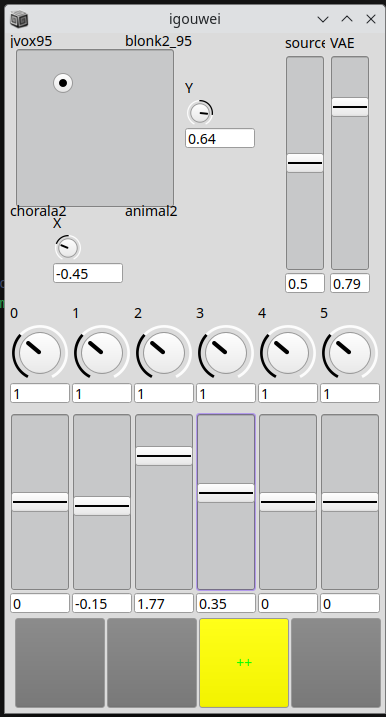Click knob labeled 3

pyautogui.click(x=226, y=353)
